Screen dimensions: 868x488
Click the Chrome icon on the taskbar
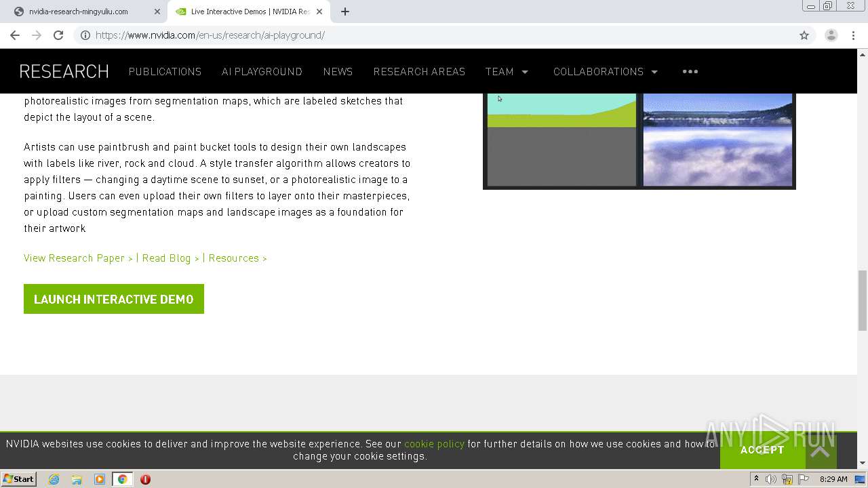point(122,479)
